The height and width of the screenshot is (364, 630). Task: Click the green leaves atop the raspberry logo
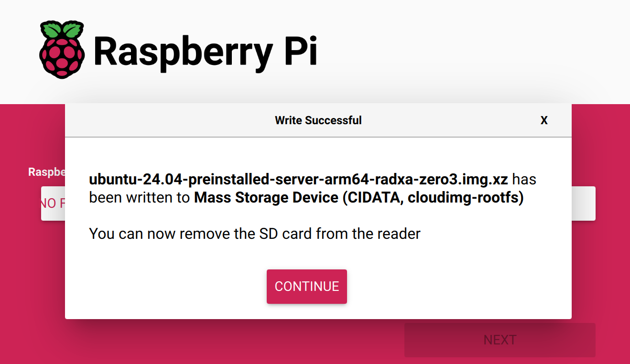61,30
